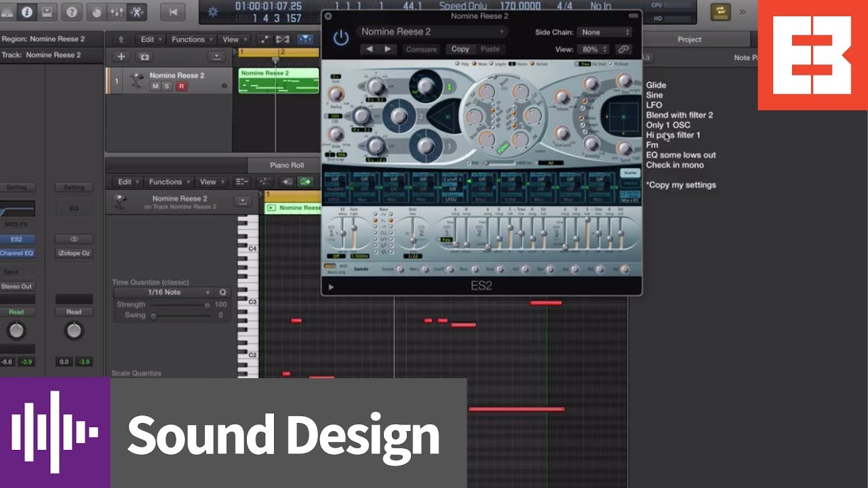
Task: Click the Flex icon in tracks header
Action: coord(284,39)
